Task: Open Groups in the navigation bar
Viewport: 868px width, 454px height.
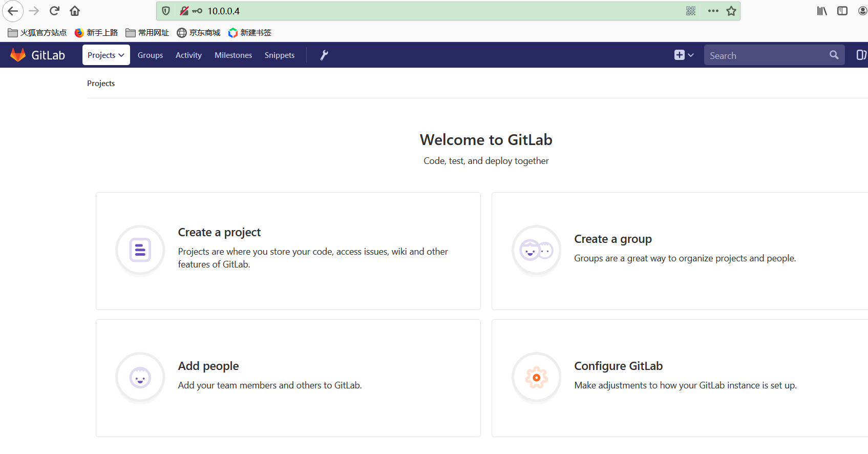Action: click(x=150, y=55)
